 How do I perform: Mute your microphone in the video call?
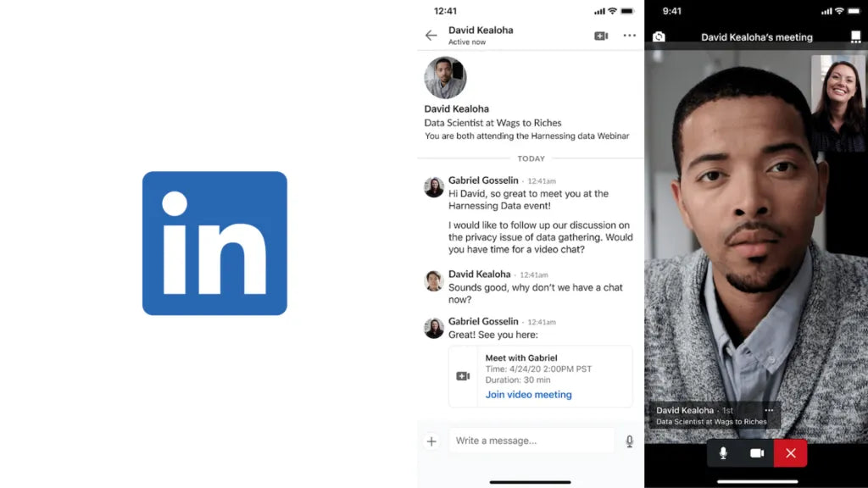[x=723, y=453]
